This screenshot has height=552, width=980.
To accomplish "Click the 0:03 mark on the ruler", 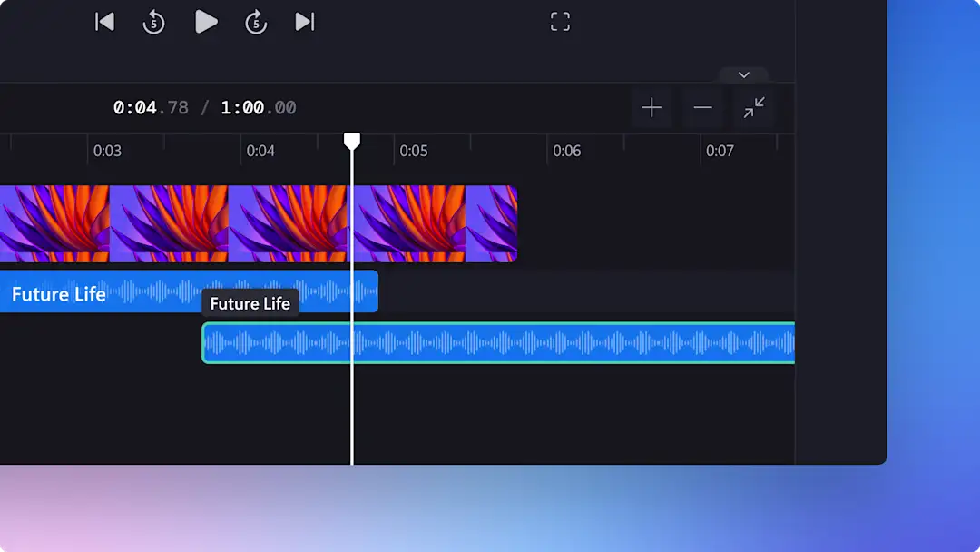I will click(108, 151).
